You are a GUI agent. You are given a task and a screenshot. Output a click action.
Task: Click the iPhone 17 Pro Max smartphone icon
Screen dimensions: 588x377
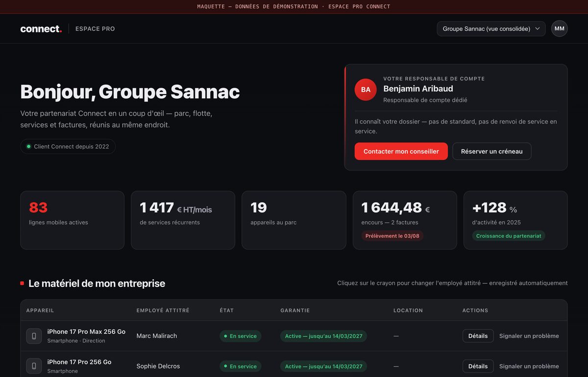(x=34, y=336)
